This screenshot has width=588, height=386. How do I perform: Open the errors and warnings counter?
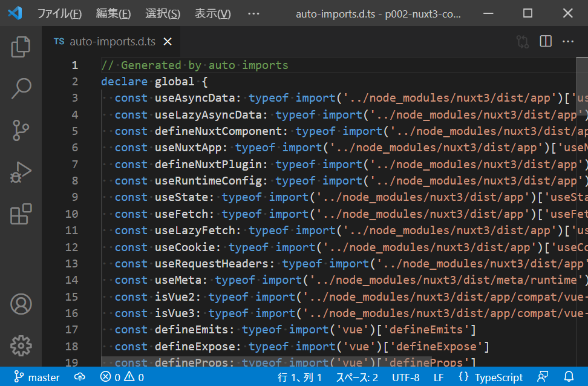(x=122, y=377)
